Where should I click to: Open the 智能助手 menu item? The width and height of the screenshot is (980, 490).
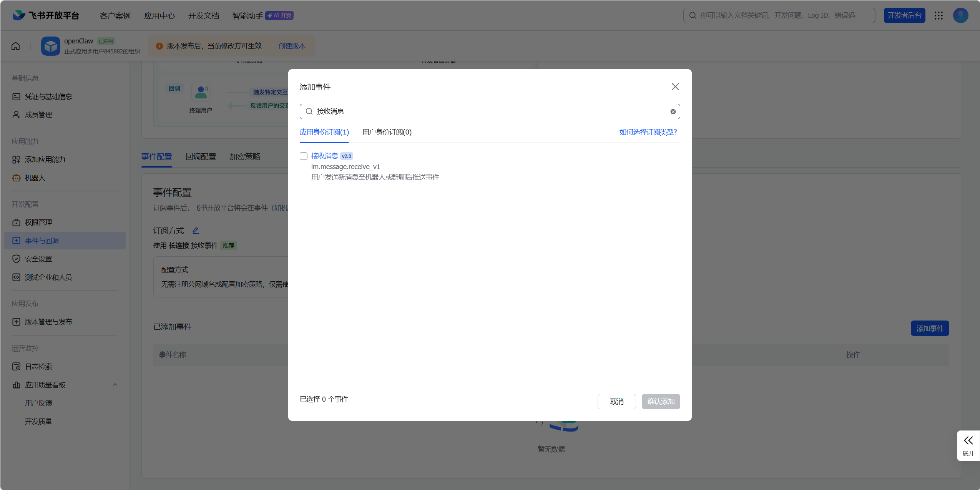click(x=247, y=15)
